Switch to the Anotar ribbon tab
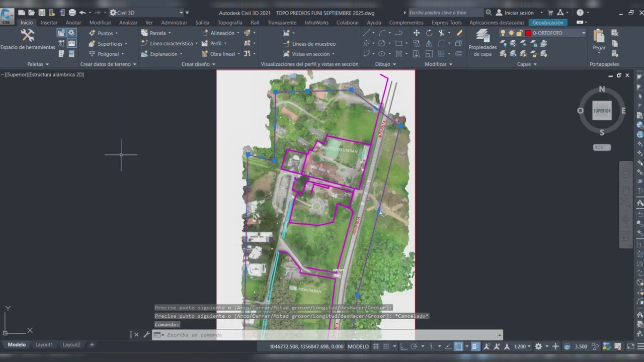644x362 pixels. coord(73,23)
